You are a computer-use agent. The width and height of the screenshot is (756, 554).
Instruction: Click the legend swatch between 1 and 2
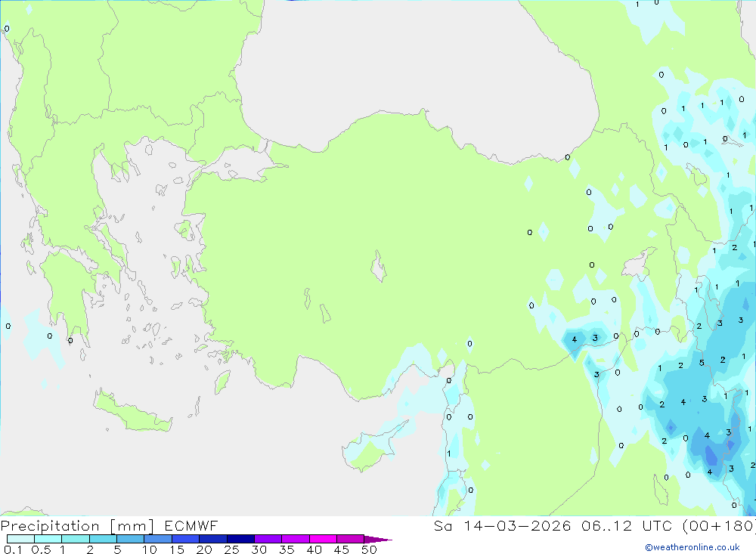76,539
